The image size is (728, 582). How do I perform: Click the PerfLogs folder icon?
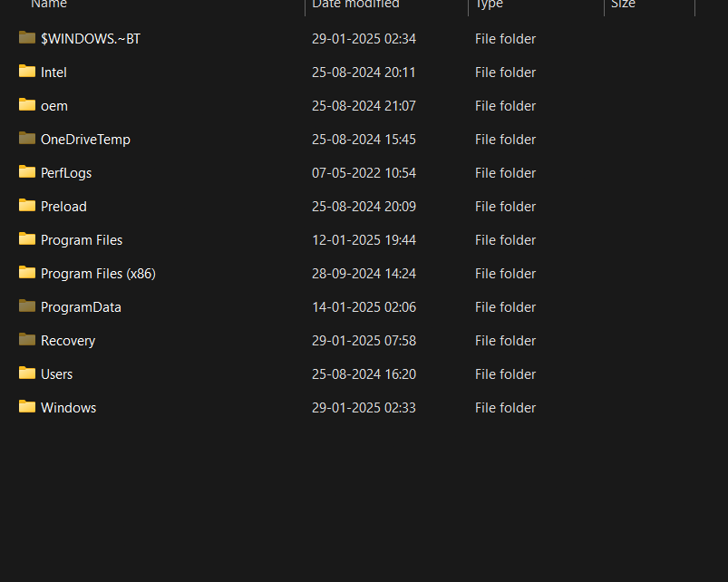[27, 171]
